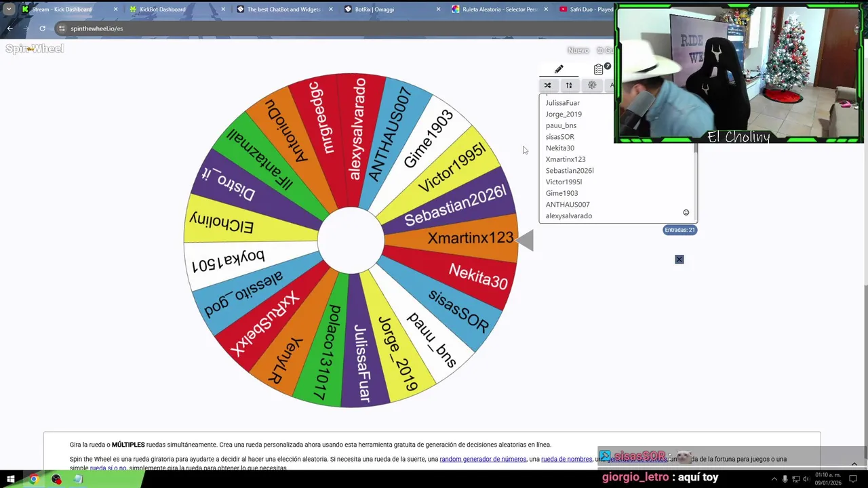Open the rueda de nombres link
This screenshot has width=868, height=488.
click(x=566, y=459)
